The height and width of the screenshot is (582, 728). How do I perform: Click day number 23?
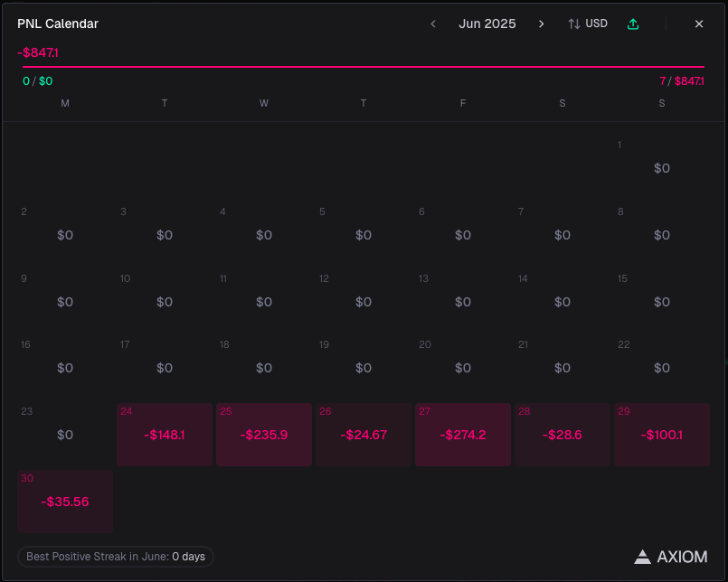(26, 411)
